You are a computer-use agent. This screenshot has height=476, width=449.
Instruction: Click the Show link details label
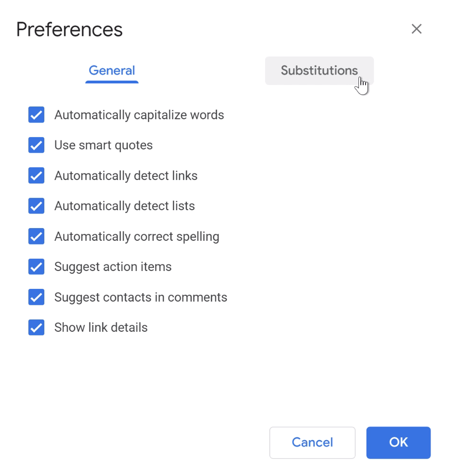[100, 328]
